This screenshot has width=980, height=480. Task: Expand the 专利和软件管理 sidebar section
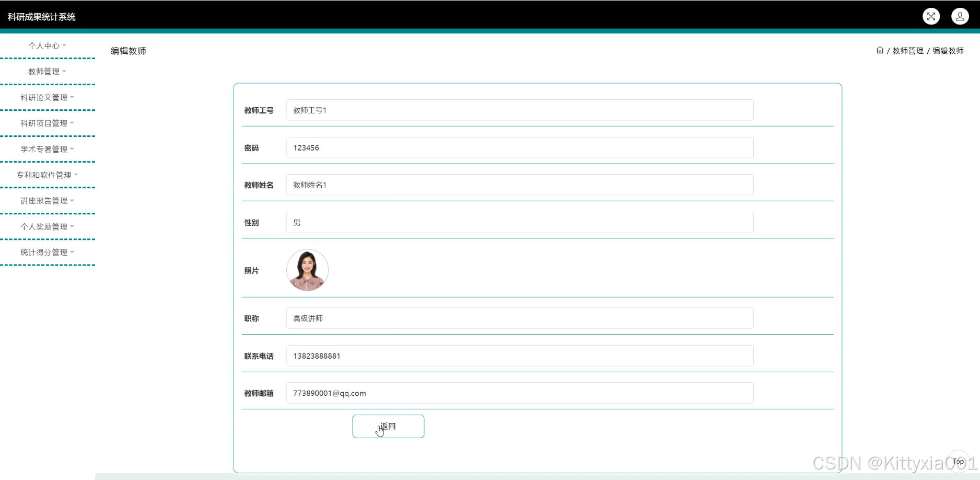(x=47, y=175)
